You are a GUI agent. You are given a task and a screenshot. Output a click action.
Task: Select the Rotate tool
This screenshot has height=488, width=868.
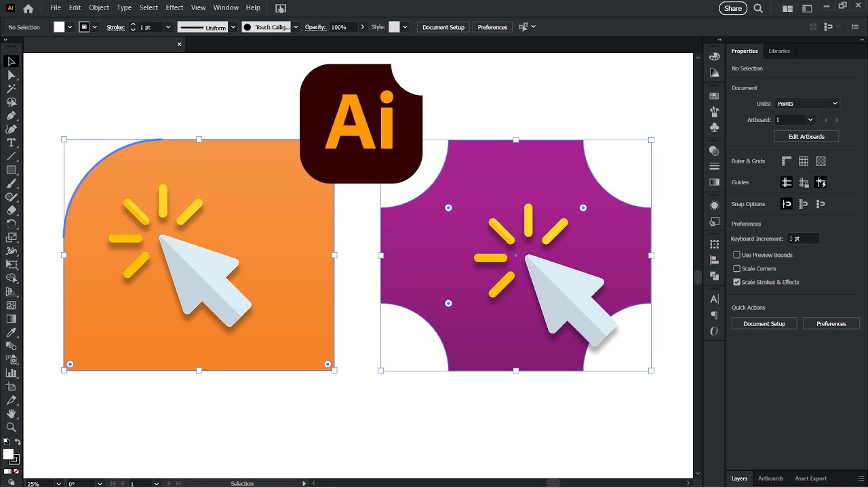click(x=12, y=224)
